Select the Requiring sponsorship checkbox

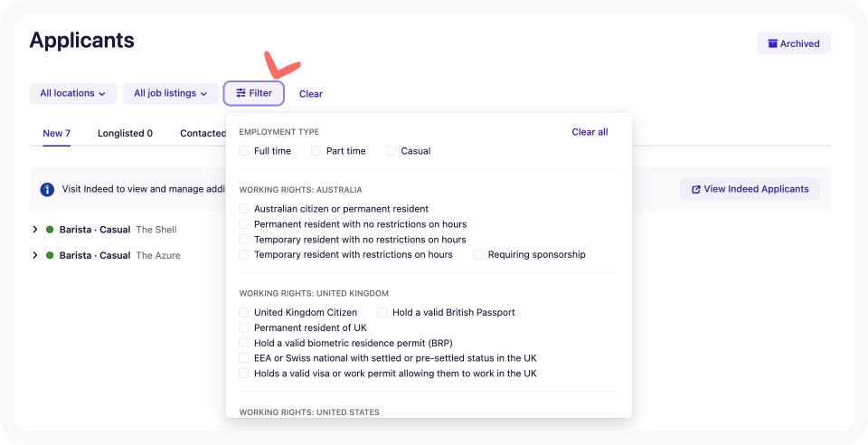coord(477,254)
